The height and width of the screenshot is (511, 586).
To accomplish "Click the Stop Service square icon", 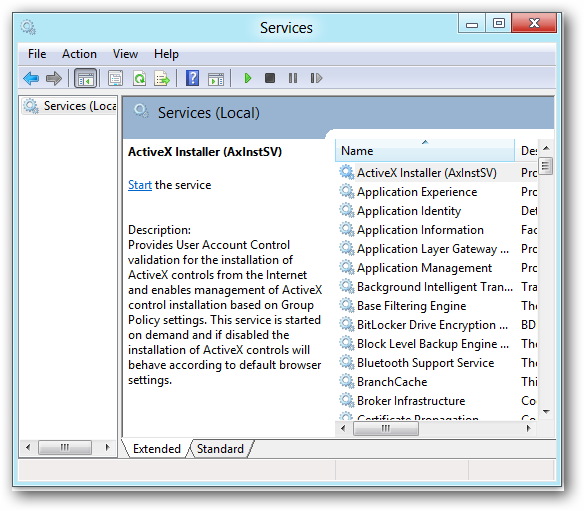I will point(270,78).
